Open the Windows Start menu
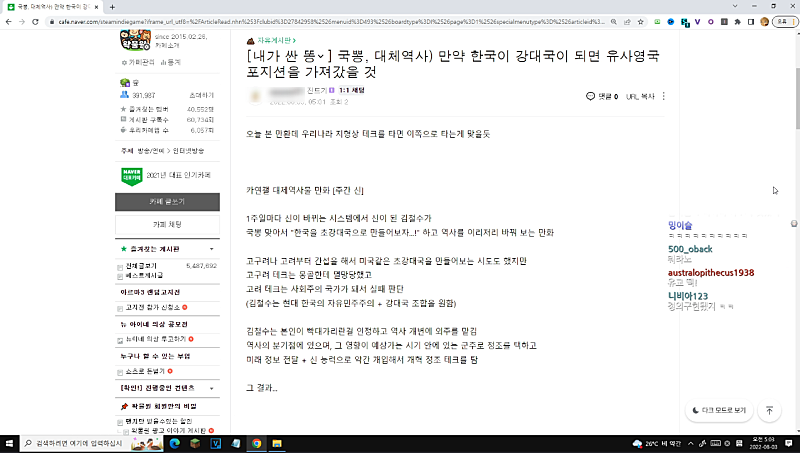800x453 pixels. click(x=9, y=443)
